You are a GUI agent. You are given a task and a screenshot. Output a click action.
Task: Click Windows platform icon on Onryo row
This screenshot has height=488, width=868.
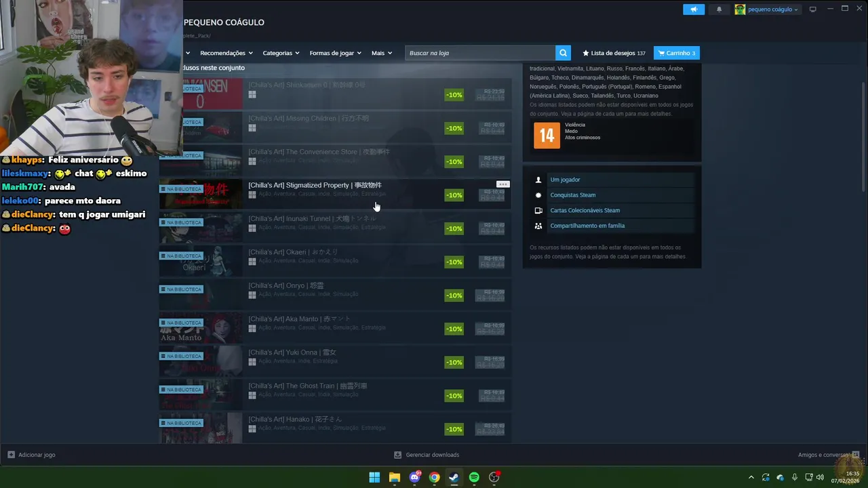coord(252,295)
